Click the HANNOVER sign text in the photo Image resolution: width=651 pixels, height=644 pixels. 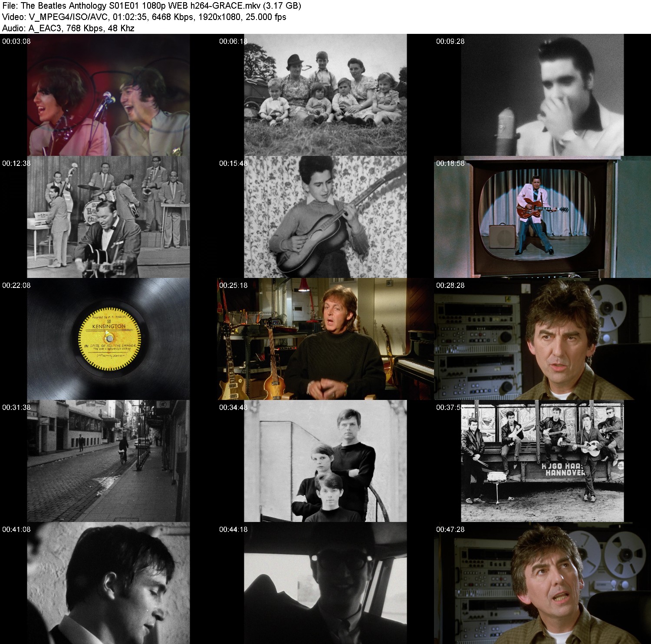565,472
